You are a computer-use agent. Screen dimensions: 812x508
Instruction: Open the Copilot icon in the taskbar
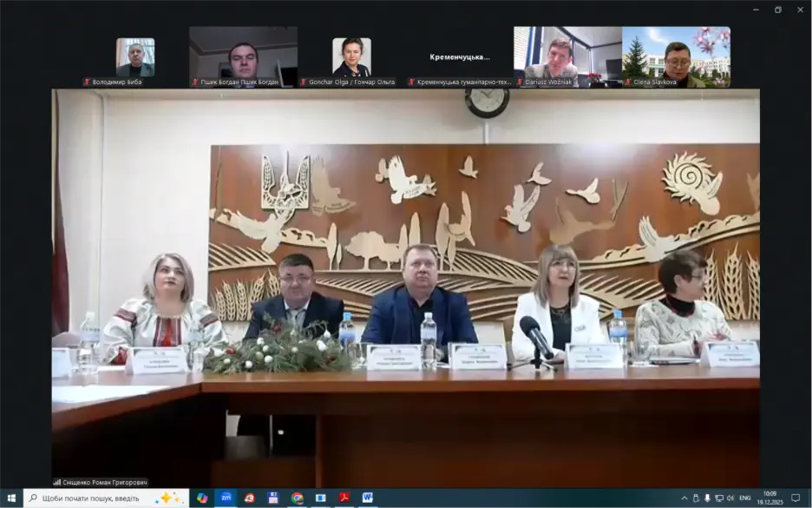(202, 498)
